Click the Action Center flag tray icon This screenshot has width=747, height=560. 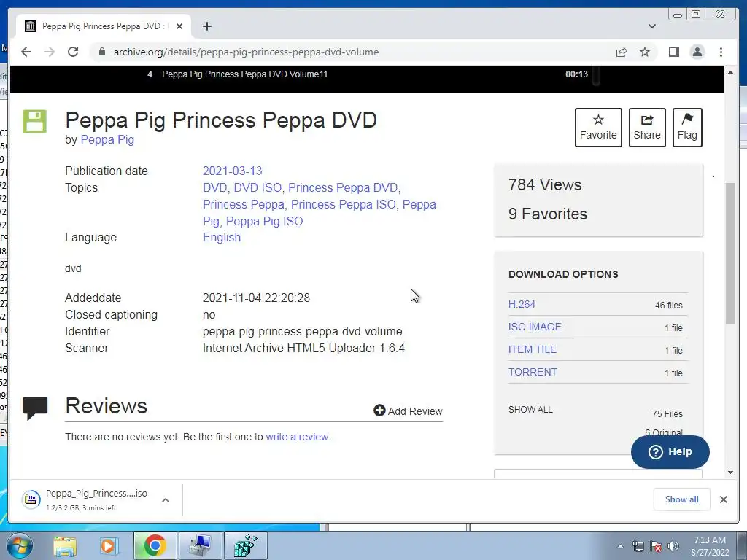coord(656,546)
